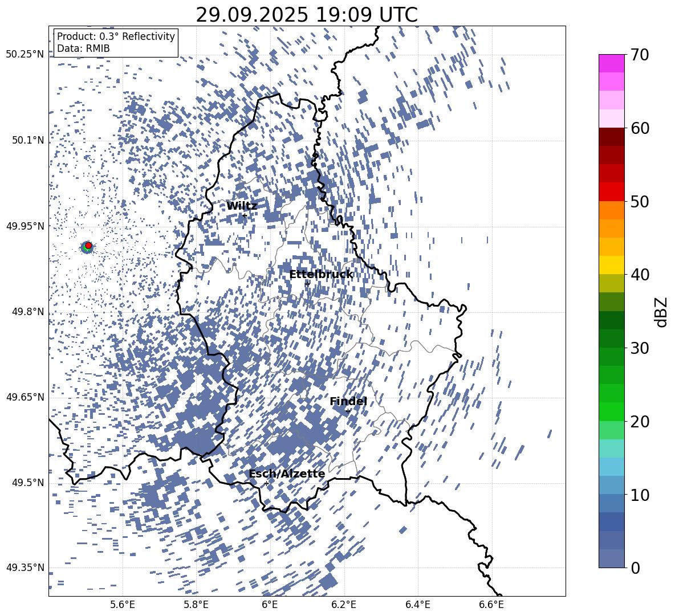Click the 49.5°N latitude label
The height and width of the screenshot is (616, 675).
(x=28, y=483)
